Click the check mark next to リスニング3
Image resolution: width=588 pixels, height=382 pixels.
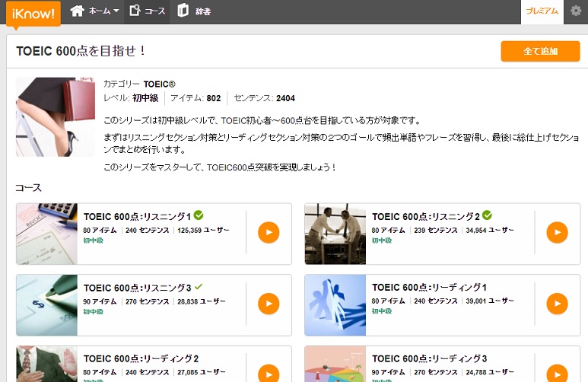click(199, 287)
